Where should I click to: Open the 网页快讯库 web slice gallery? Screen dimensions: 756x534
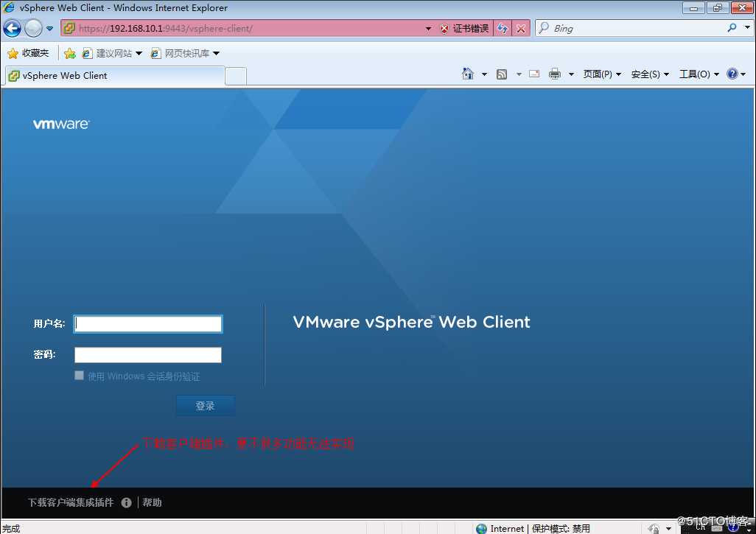point(185,53)
